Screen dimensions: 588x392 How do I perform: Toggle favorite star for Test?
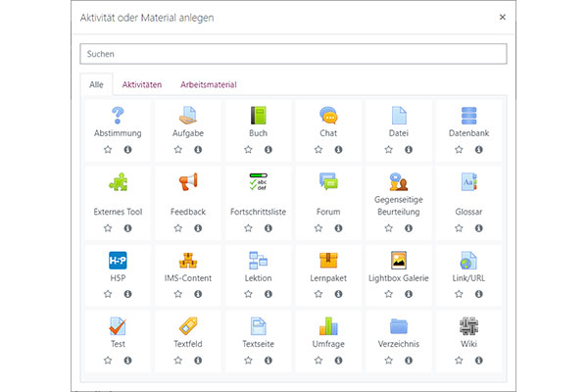(x=107, y=361)
